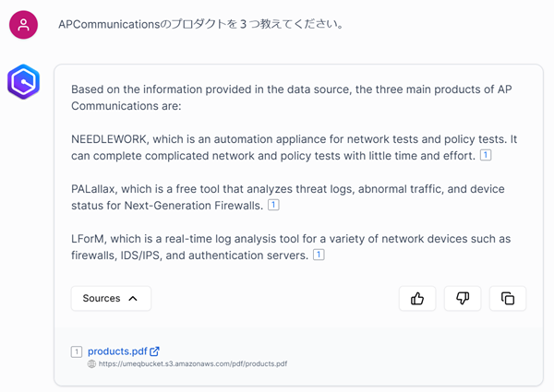This screenshot has width=554, height=392.
Task: Click citation marker 1 after PALallax paragraph
Action: coord(273,205)
